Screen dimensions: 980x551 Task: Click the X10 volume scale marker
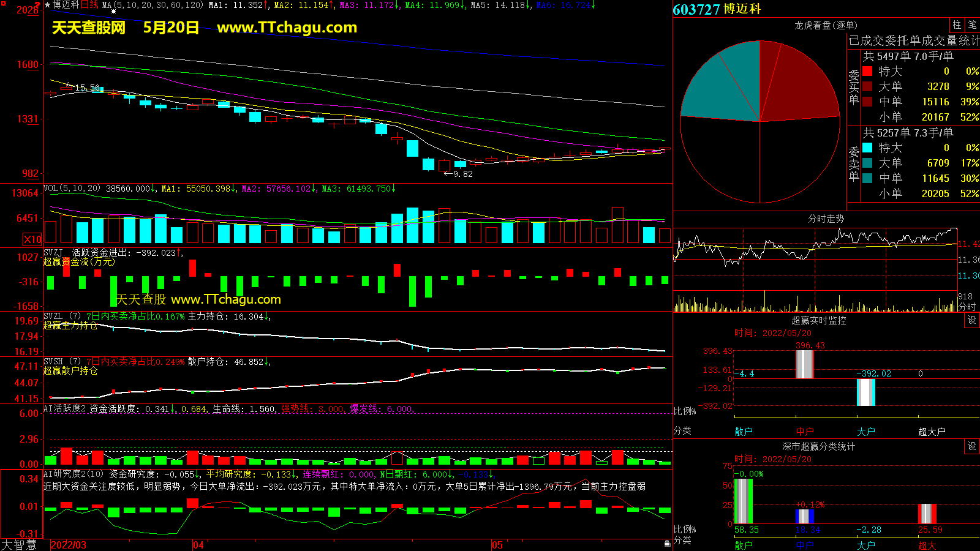point(32,239)
